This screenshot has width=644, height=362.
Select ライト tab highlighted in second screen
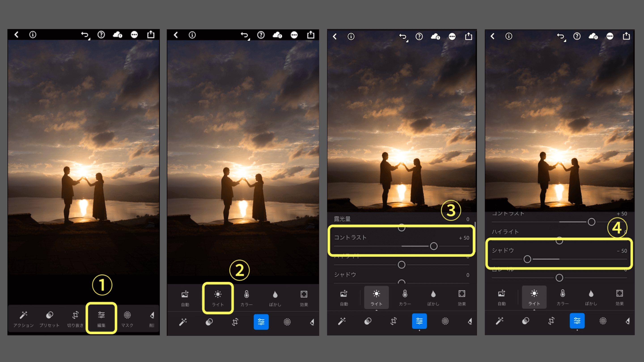(218, 298)
